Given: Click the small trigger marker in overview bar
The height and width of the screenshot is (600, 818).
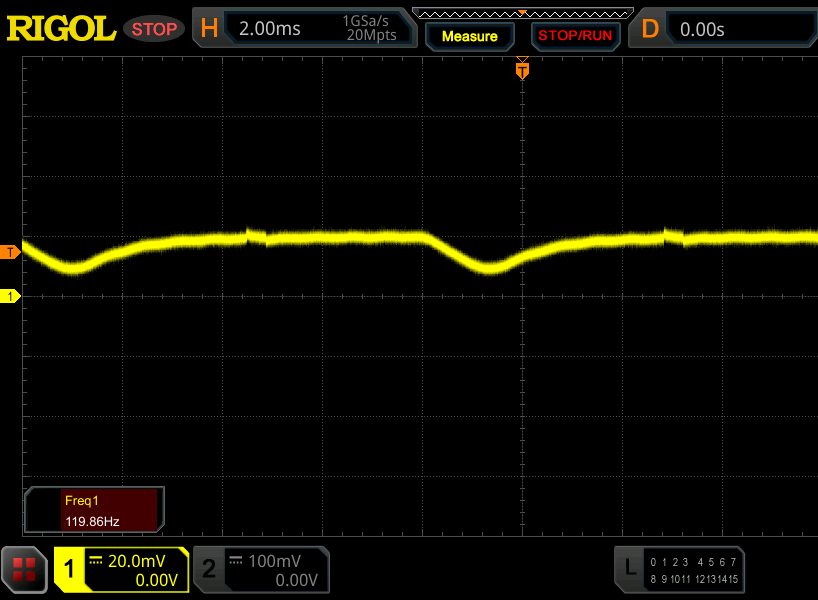Looking at the screenshot, I should pos(522,13).
